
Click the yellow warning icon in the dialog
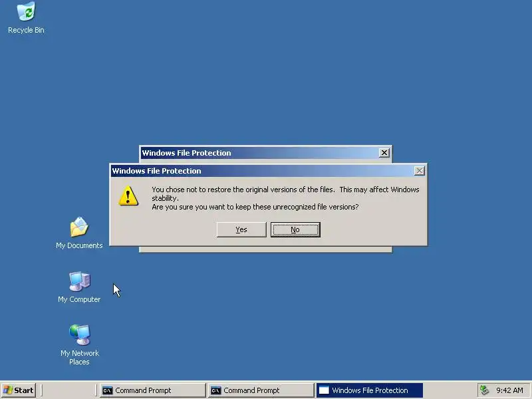coord(128,196)
